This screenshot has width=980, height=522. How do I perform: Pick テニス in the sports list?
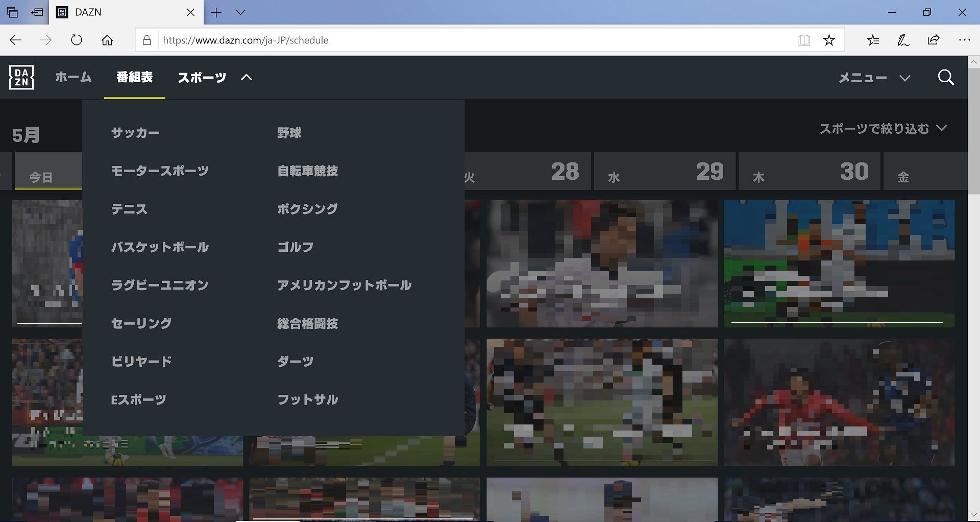pos(130,209)
